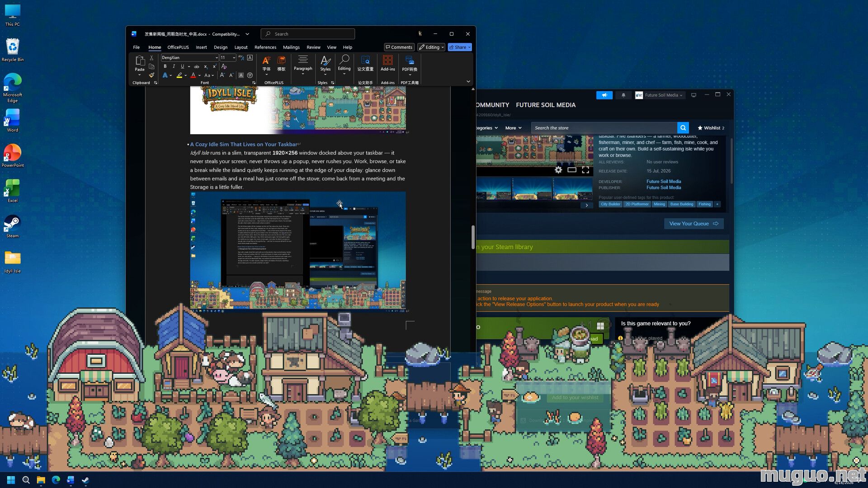
Task: Click the video player fullscreen icon
Action: pyautogui.click(x=585, y=170)
